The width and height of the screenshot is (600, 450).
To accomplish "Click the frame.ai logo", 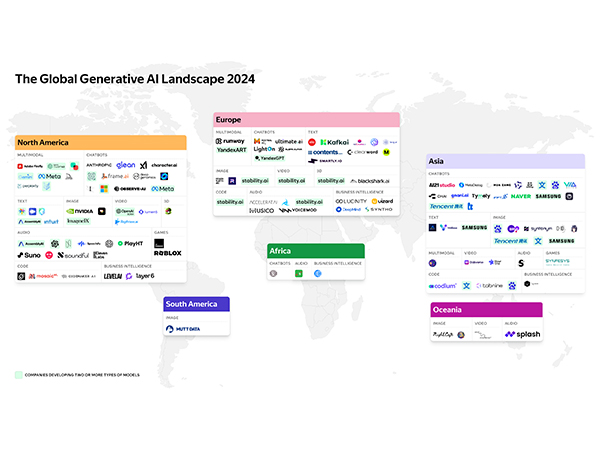I will pyautogui.click(x=115, y=176).
